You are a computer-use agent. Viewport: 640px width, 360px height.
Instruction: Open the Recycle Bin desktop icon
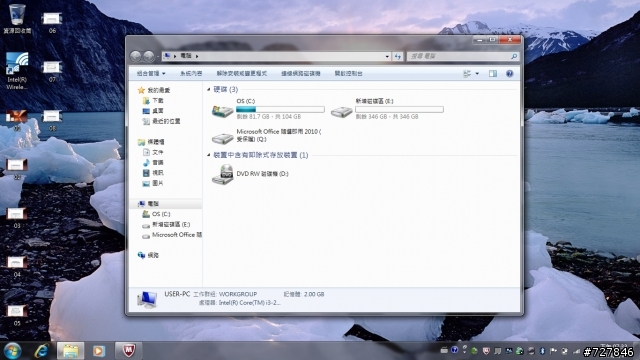(17, 18)
